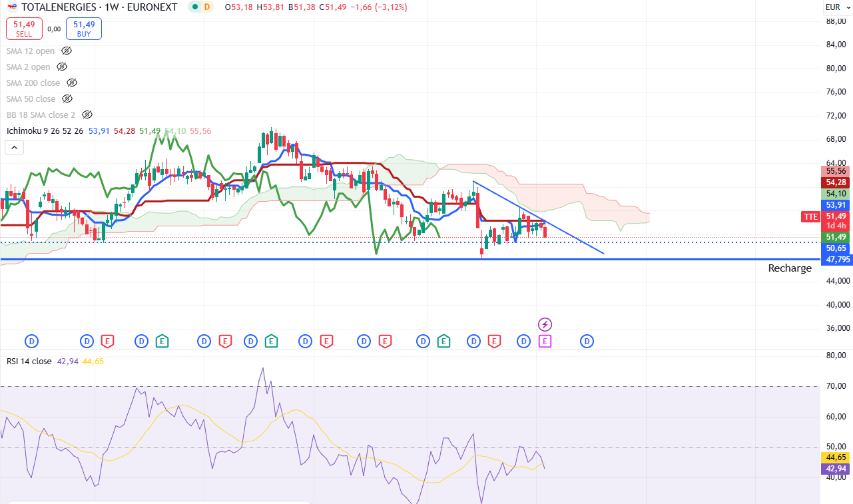Select the Ichimoku 9 26 52 26 legend
The height and width of the screenshot is (504, 853).
pyautogui.click(x=45, y=131)
